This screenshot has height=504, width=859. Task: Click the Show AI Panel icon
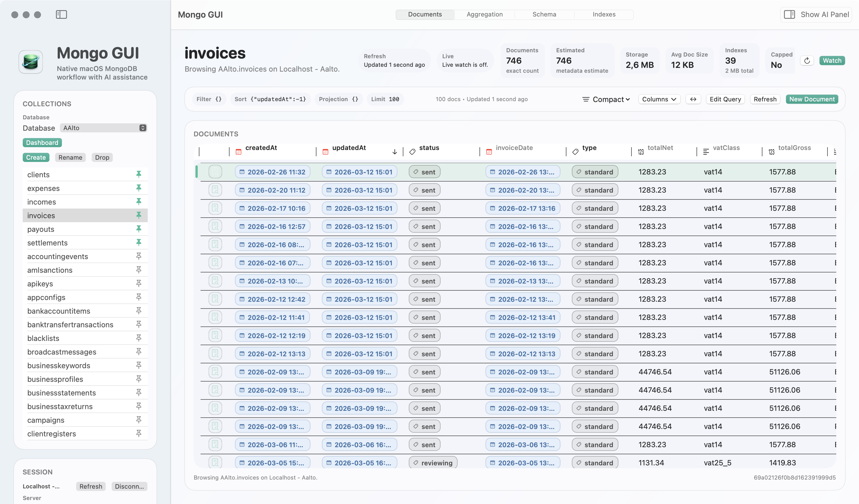[789, 14]
